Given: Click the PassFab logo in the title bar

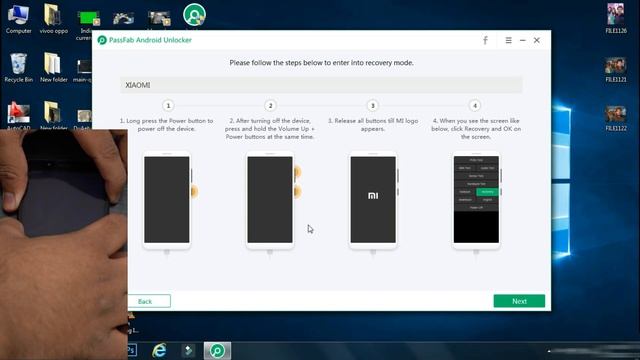Looking at the screenshot, I should point(102,40).
